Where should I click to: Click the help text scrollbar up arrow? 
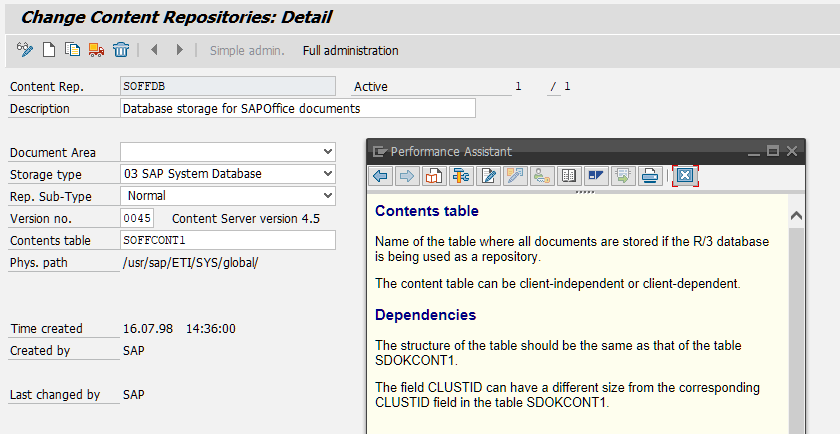(x=796, y=215)
